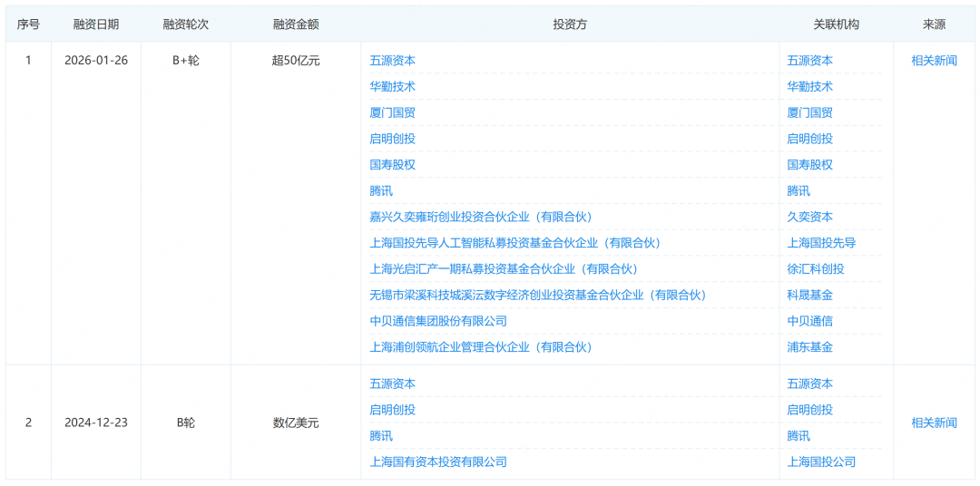Open related institution 科晟基金

click(810, 295)
